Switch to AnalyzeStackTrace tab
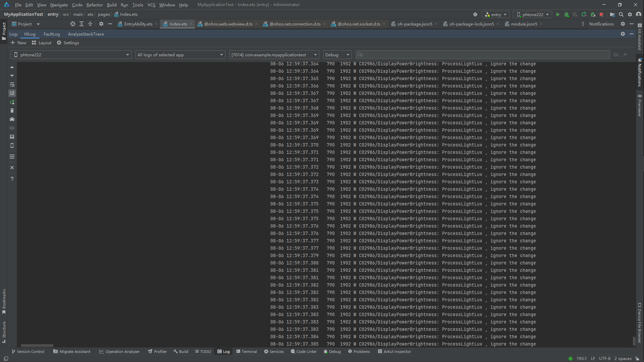Viewport: 644px width, 362px height. pyautogui.click(x=86, y=34)
